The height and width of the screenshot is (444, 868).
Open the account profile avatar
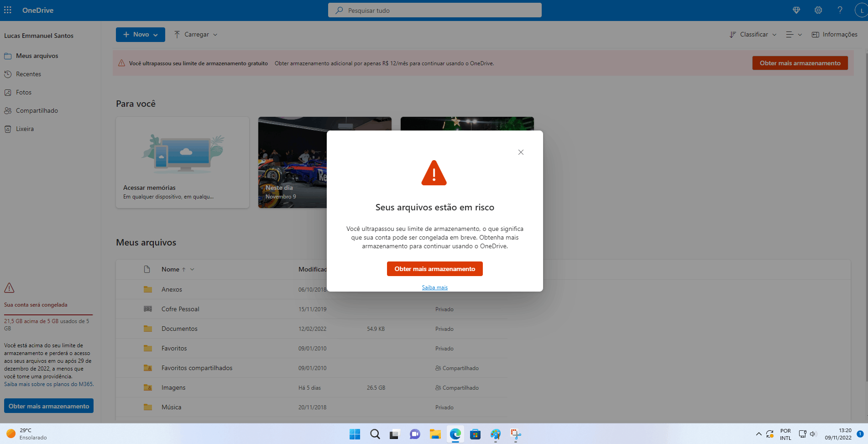(x=861, y=10)
